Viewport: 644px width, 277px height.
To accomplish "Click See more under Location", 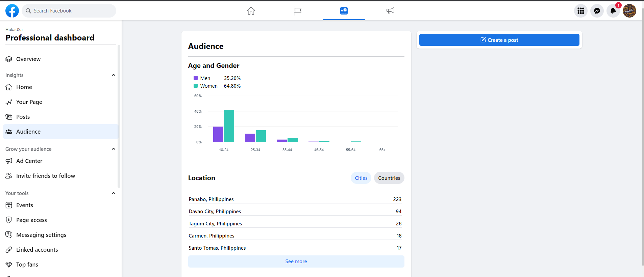I will [296, 261].
